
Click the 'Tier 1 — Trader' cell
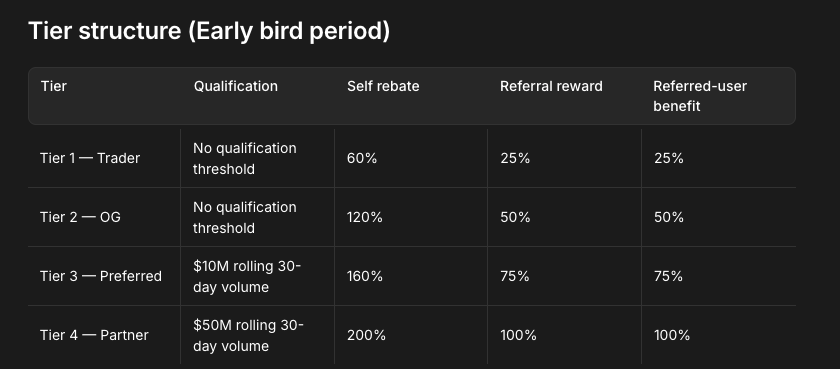(x=90, y=159)
